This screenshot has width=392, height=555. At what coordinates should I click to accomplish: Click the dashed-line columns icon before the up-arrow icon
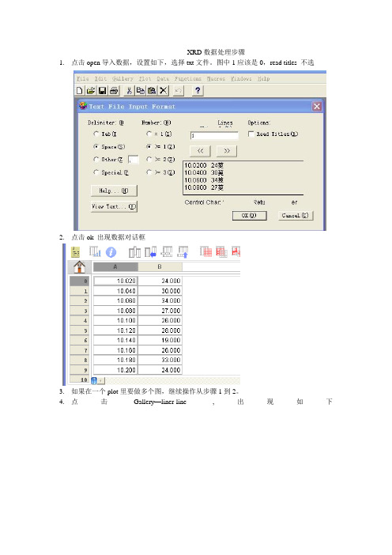pos(167,251)
